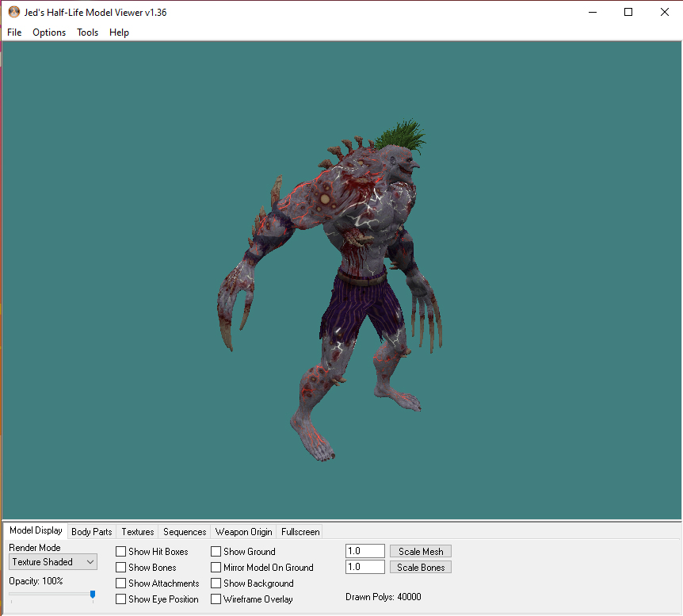
Task: Enable Show Background checkbox
Action: [x=216, y=583]
